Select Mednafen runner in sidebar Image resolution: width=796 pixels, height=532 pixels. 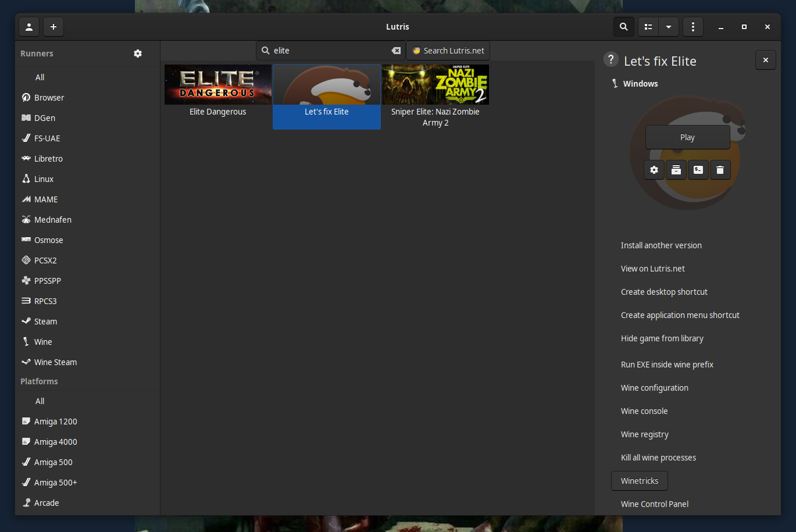click(87, 220)
